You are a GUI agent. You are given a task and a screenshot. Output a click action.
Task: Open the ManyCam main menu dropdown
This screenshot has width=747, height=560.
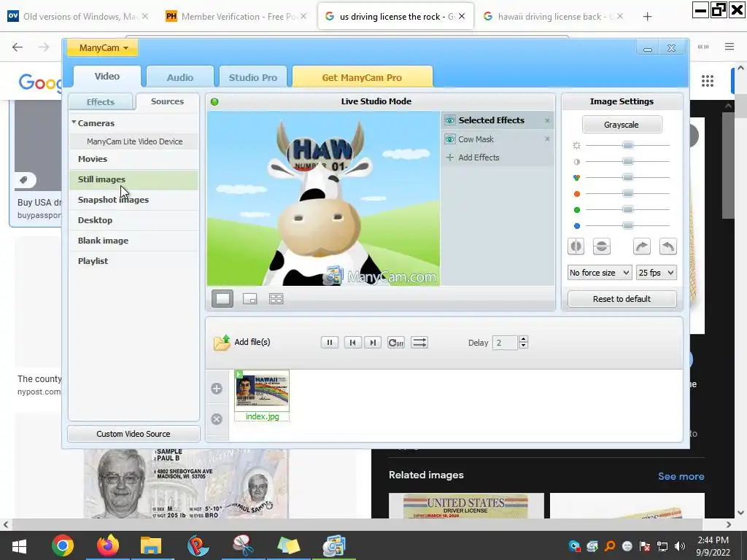click(x=103, y=47)
